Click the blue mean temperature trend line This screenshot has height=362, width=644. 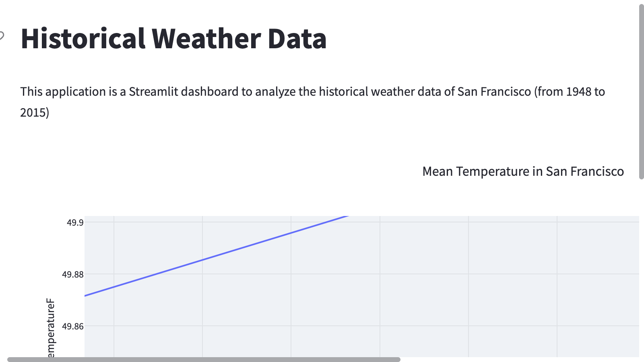pos(201,260)
